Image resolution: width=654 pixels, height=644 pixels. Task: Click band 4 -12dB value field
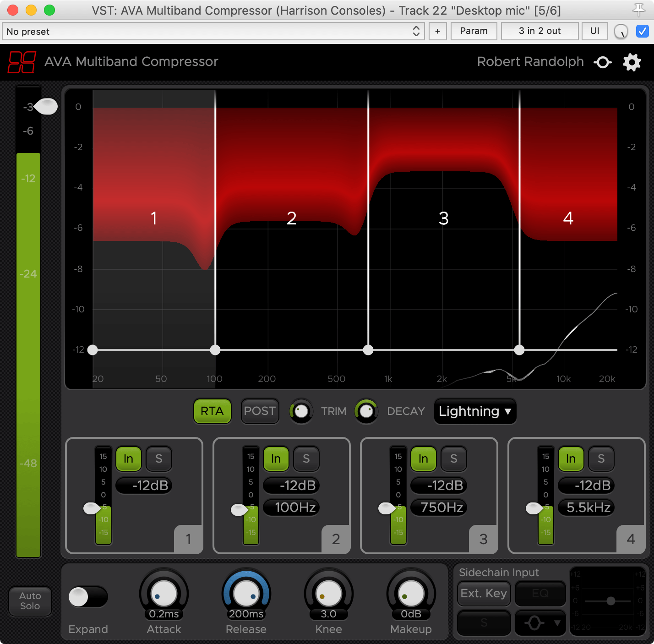pyautogui.click(x=586, y=485)
